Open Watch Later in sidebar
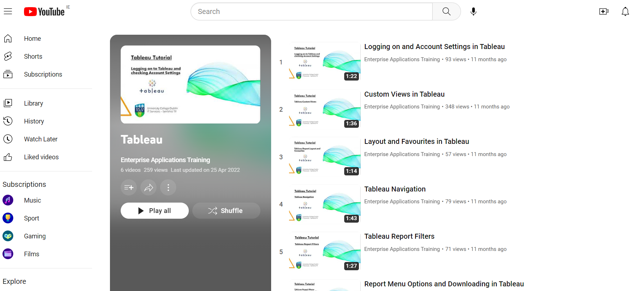The image size is (644, 291). [x=40, y=139]
